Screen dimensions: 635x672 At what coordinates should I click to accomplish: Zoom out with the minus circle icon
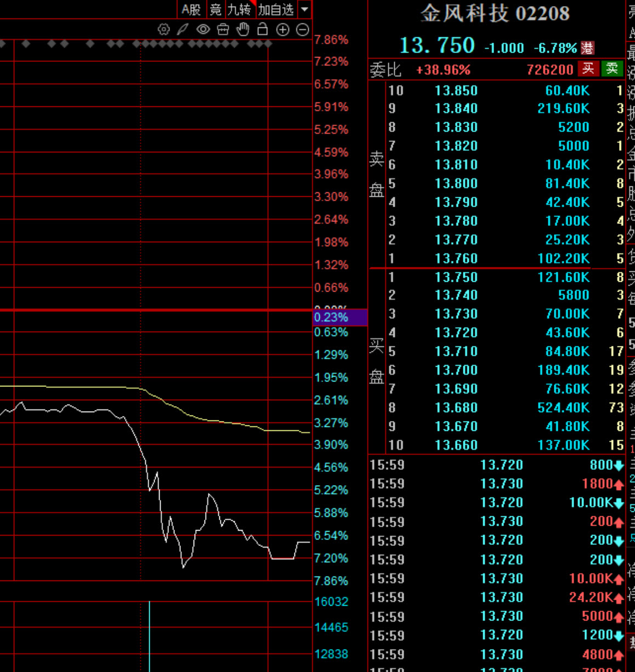303,30
